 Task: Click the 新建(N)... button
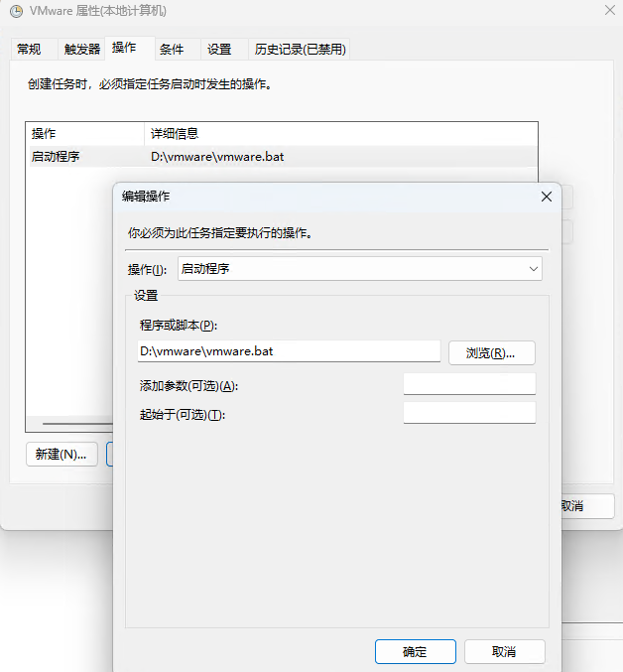tap(62, 454)
